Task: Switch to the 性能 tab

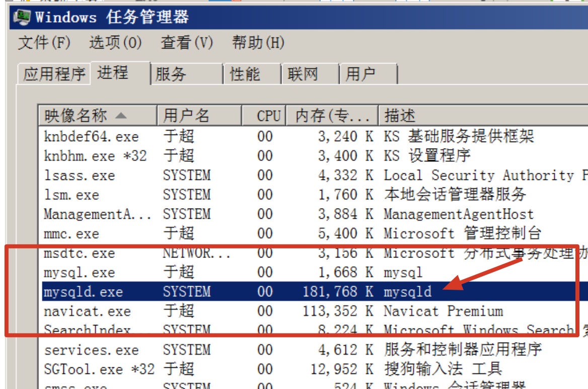Action: coord(245,75)
